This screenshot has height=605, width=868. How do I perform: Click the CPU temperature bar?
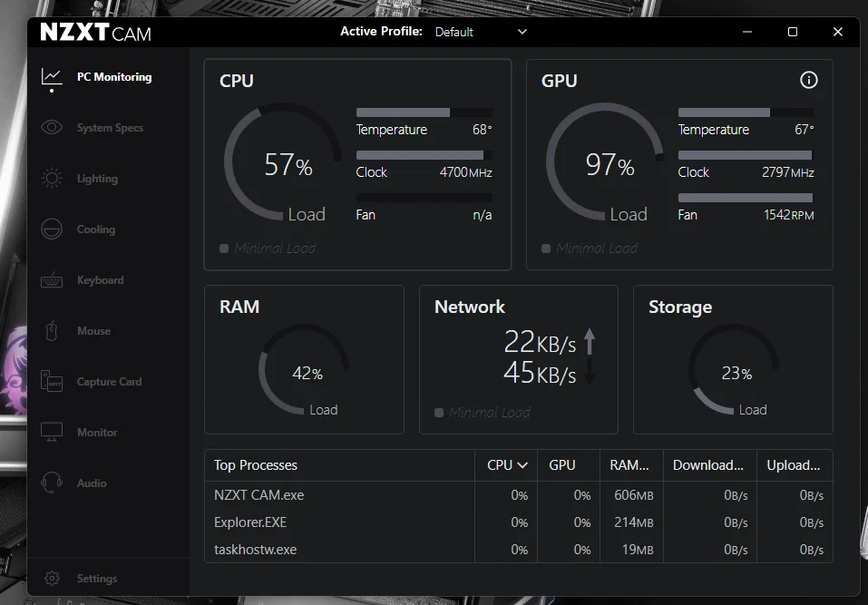point(424,112)
